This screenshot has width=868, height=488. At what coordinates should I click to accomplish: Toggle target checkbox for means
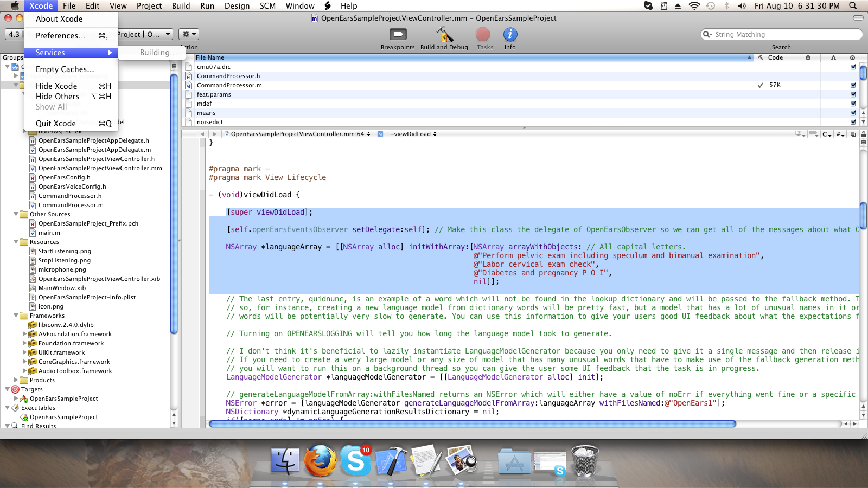tap(853, 113)
